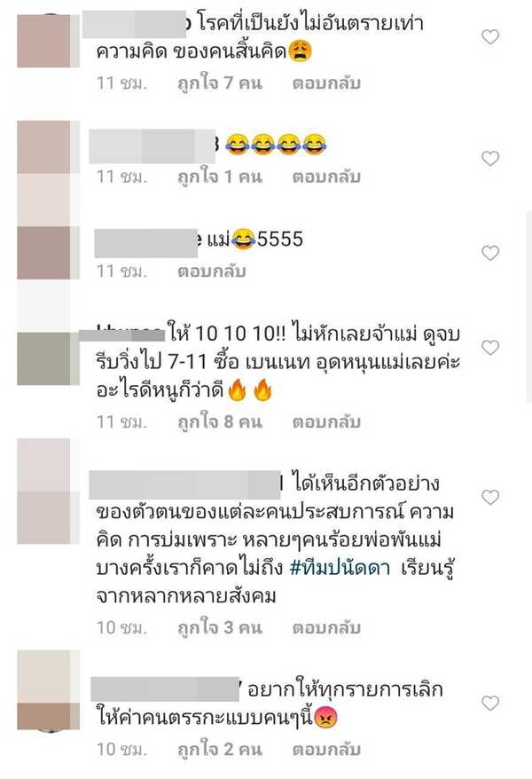Tap the heart on four laughing emojis comment
The image size is (532, 779).
point(490,159)
